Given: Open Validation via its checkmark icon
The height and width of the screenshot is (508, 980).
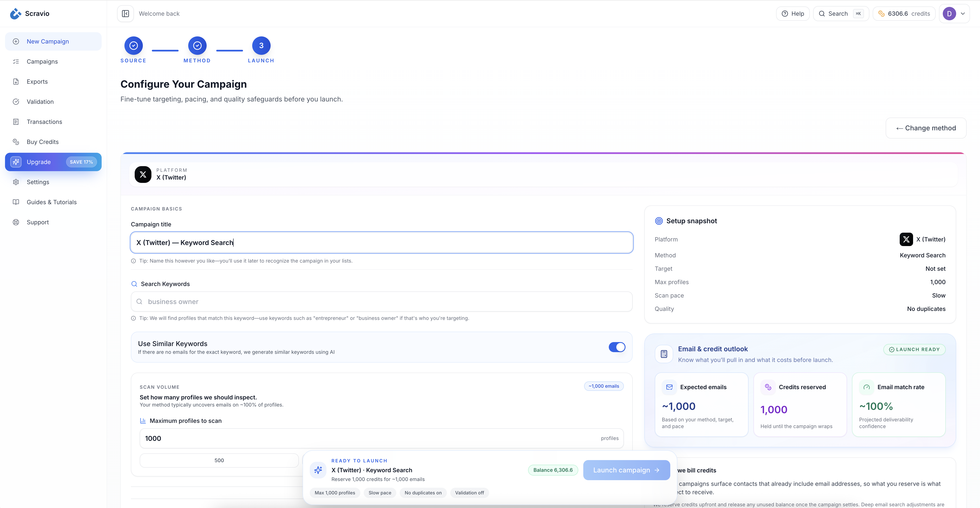Looking at the screenshot, I should pyautogui.click(x=16, y=102).
